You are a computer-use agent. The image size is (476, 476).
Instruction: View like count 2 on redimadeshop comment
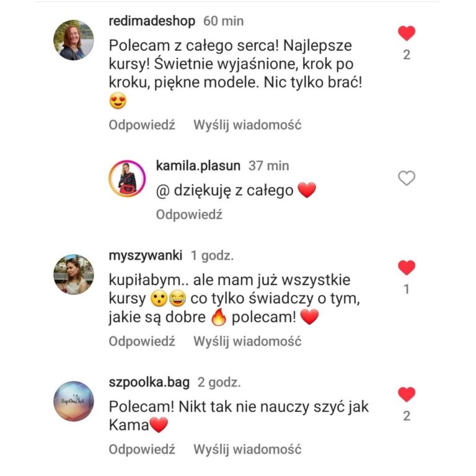coord(407,55)
